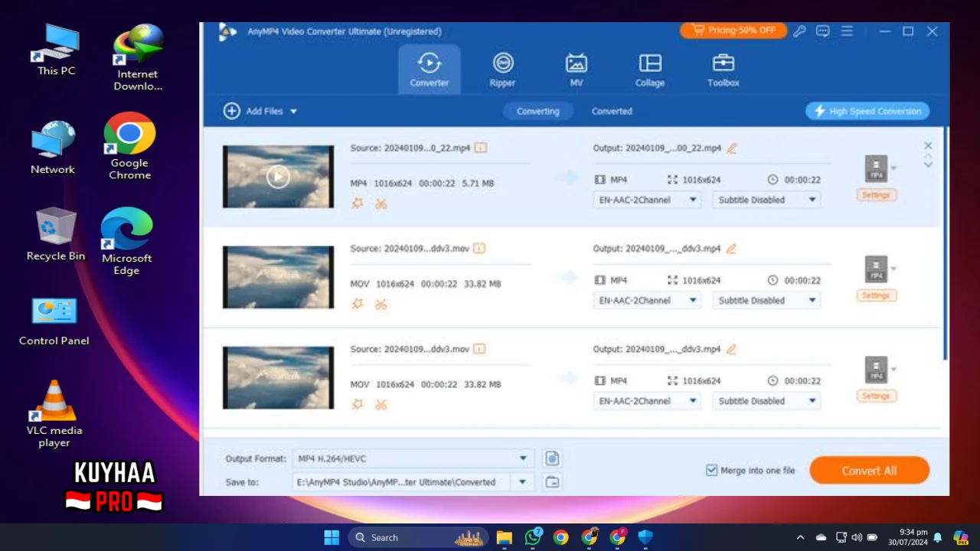Open audio dropdown of second listed file

point(647,300)
